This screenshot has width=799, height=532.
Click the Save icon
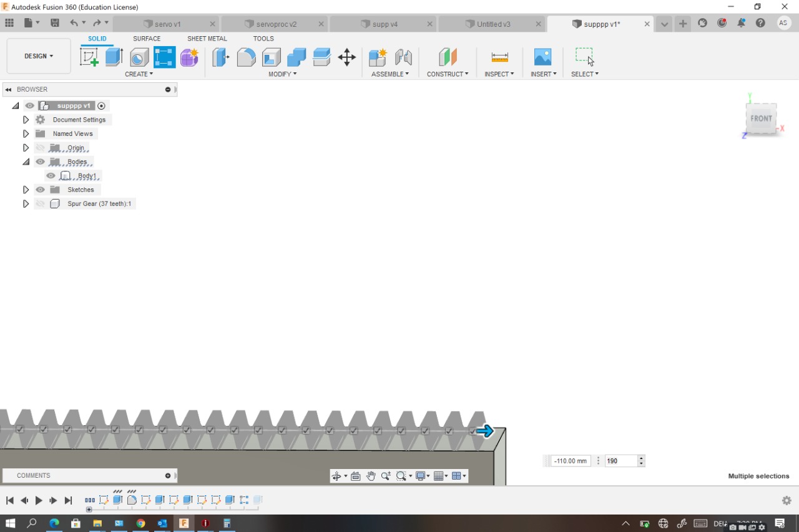55,23
